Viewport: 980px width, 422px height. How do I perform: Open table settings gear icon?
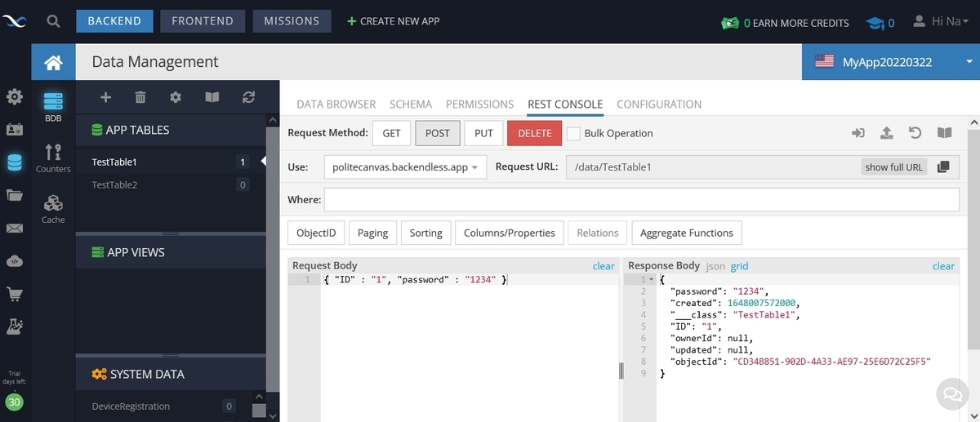click(x=176, y=97)
